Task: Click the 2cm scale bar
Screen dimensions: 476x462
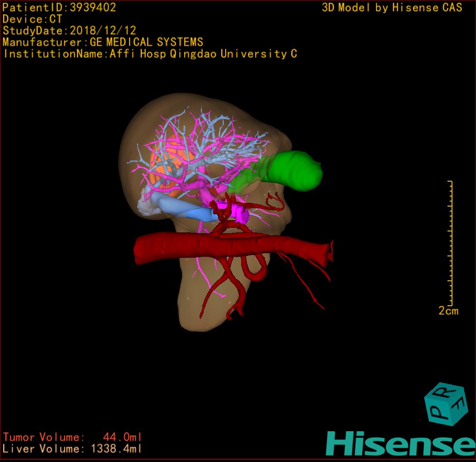Action: 451,243
